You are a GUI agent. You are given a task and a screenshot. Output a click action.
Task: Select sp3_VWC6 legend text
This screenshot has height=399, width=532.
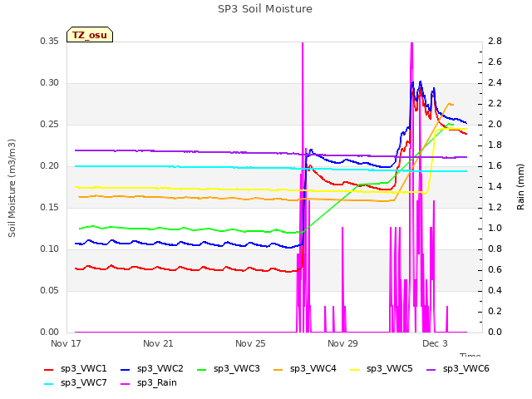coord(466,369)
